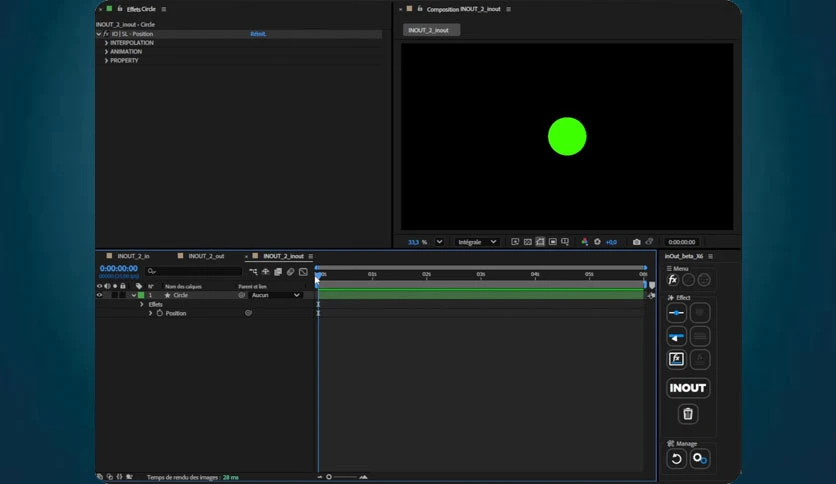Click the frame blending icon in timeline
836x484 pixels.
pyautogui.click(x=278, y=272)
